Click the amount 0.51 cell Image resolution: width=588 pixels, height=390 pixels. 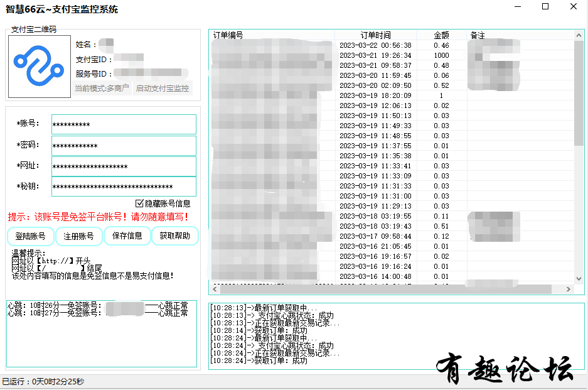pos(441,226)
